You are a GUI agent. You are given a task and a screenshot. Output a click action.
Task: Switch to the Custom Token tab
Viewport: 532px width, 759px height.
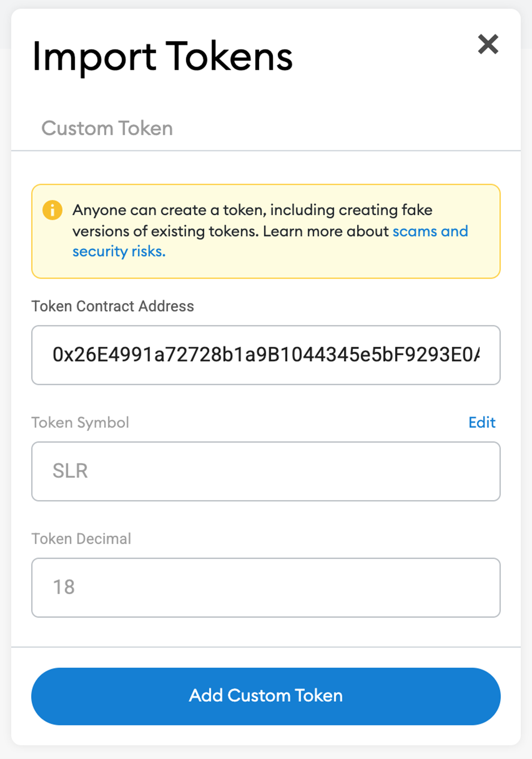(107, 128)
